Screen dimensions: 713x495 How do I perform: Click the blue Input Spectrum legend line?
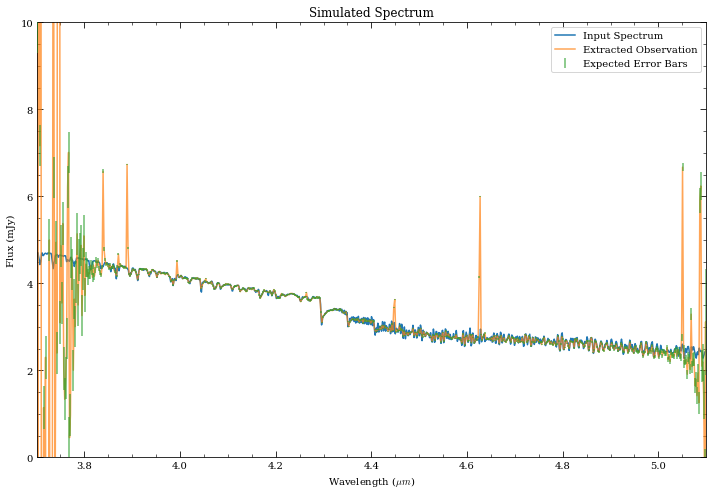565,35
